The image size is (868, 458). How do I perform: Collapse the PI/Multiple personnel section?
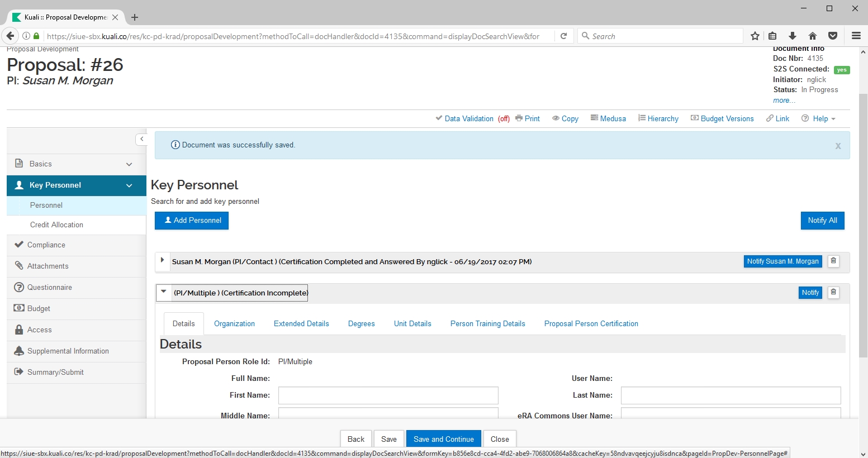pyautogui.click(x=164, y=292)
